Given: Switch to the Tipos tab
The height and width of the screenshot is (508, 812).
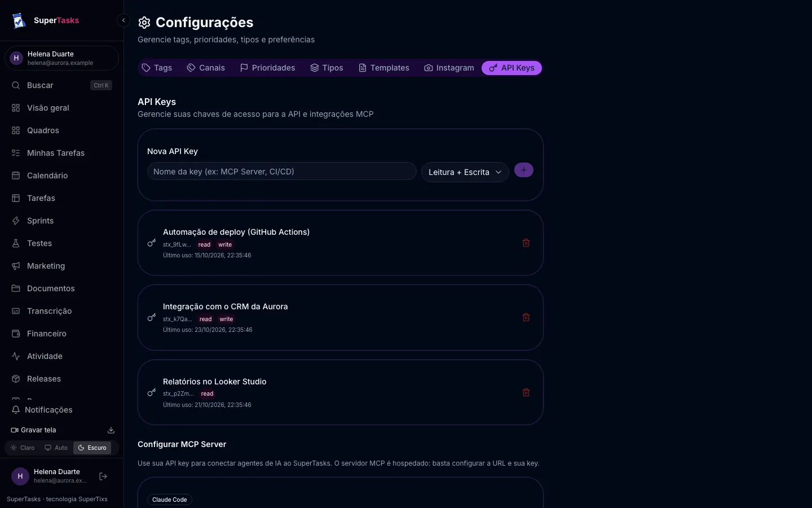Looking at the screenshot, I should pyautogui.click(x=326, y=68).
